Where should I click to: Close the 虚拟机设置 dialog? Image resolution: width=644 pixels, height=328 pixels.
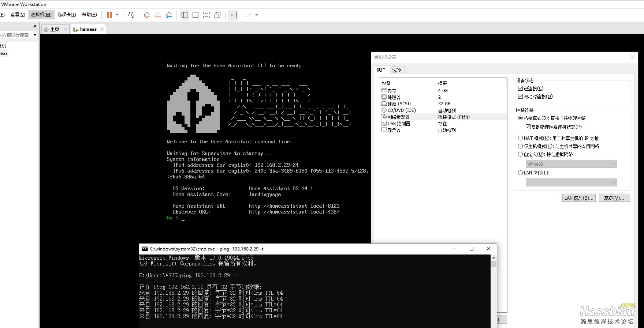click(x=632, y=57)
